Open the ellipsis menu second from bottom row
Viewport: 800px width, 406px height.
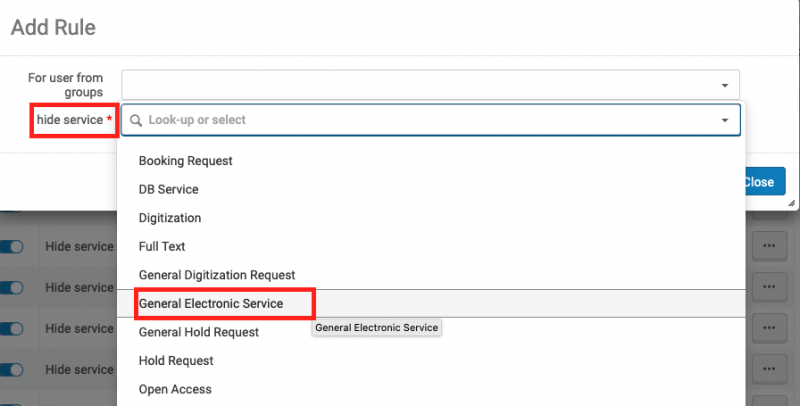pos(768,328)
